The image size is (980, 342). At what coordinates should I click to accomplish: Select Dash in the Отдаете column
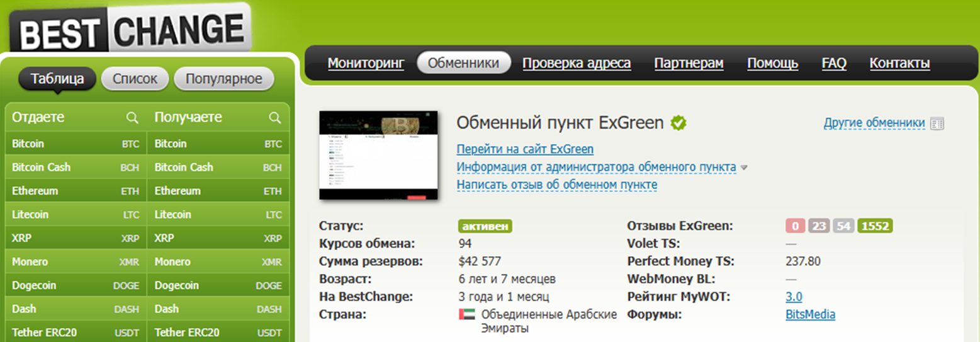(x=76, y=309)
